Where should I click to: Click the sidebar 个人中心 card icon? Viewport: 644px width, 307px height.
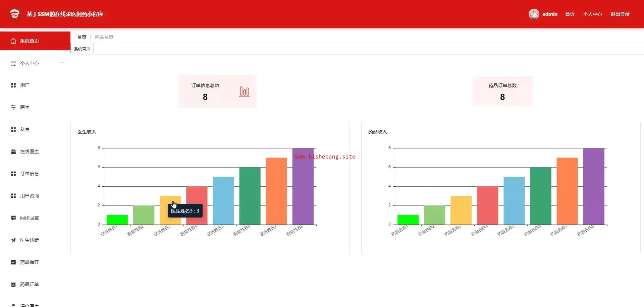13,63
